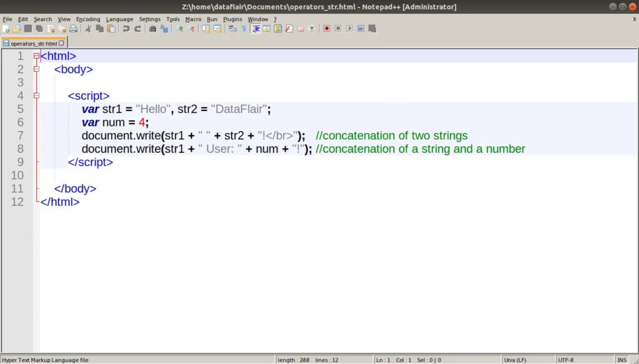Viewport: 639px width, 364px height.
Task: Start macro recording with red record icon
Action: pos(326,29)
